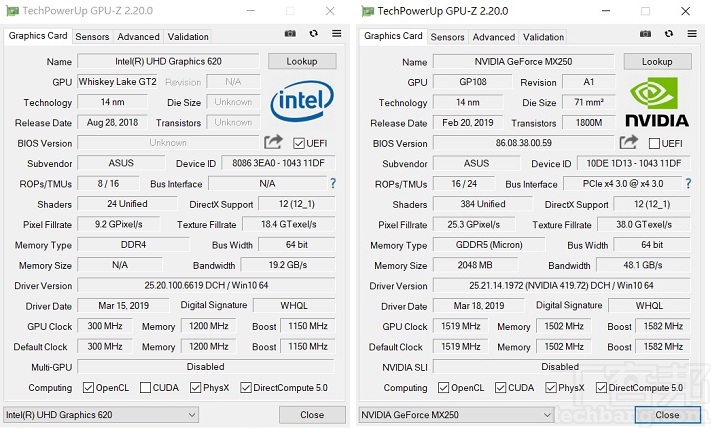
Task: Click the Lookup button in the NVIDIA window
Action: click(657, 62)
